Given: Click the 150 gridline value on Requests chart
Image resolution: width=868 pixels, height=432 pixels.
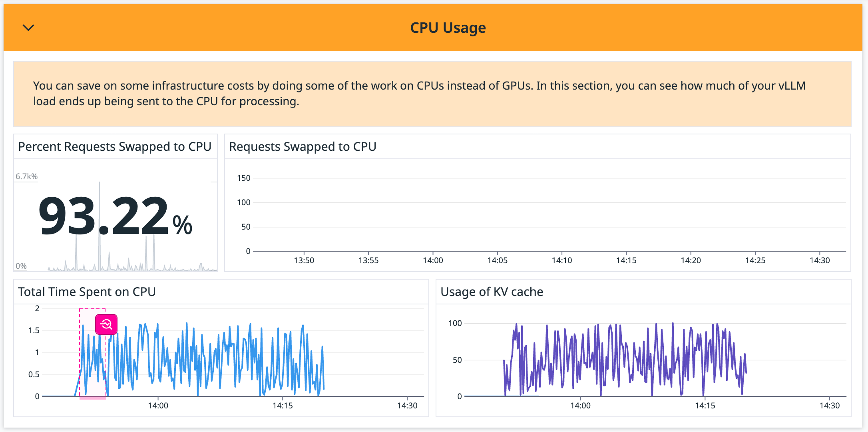Looking at the screenshot, I should pos(245,178).
